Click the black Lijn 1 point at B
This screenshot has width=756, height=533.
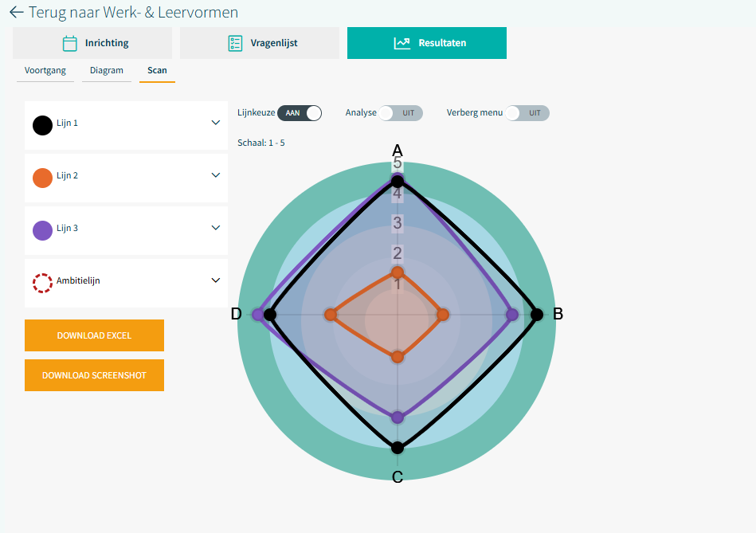click(537, 315)
